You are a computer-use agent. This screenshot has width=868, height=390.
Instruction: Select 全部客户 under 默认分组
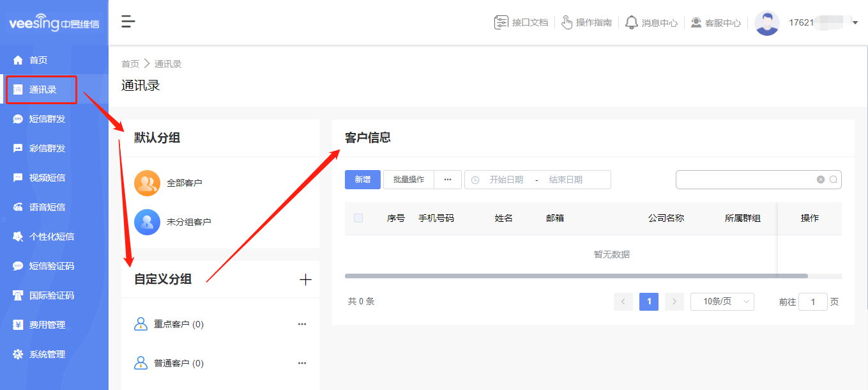pyautogui.click(x=188, y=182)
